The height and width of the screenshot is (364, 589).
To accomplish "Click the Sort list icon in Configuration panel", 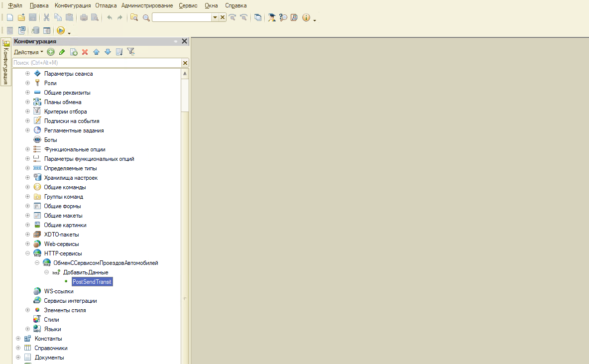I will pyautogui.click(x=119, y=52).
